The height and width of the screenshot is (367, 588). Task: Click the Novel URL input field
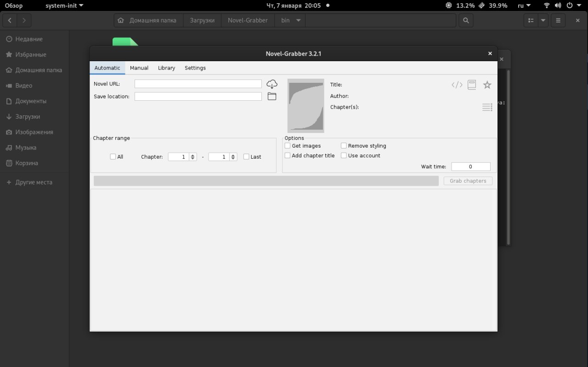click(x=198, y=84)
